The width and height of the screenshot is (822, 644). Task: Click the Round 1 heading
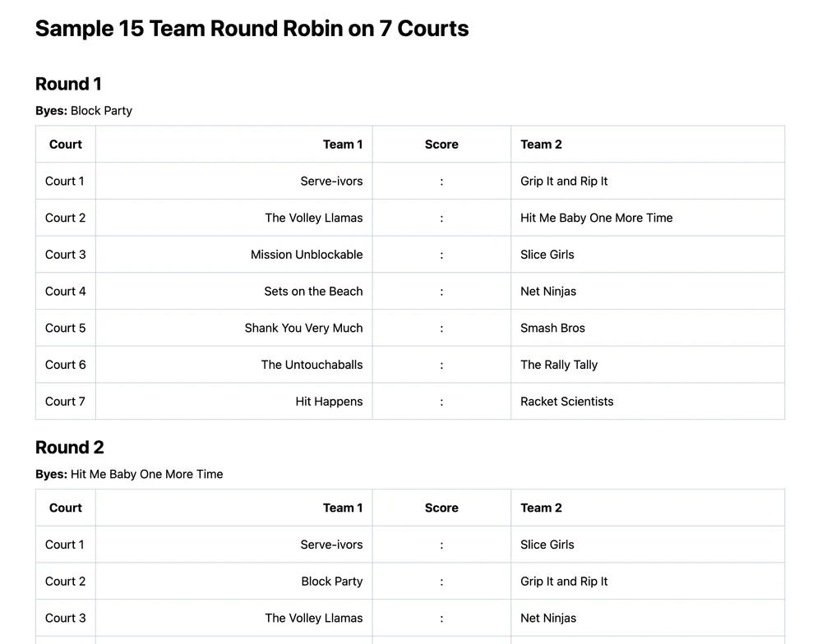[68, 84]
